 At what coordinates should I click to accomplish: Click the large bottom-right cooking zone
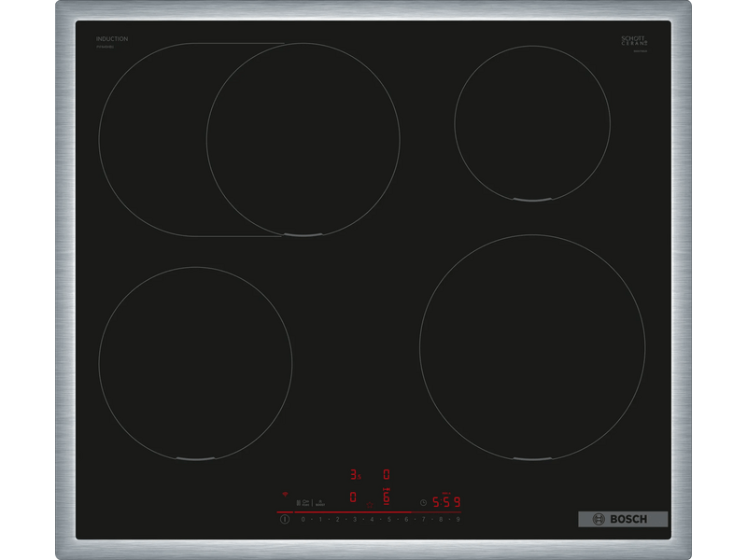coord(531,346)
